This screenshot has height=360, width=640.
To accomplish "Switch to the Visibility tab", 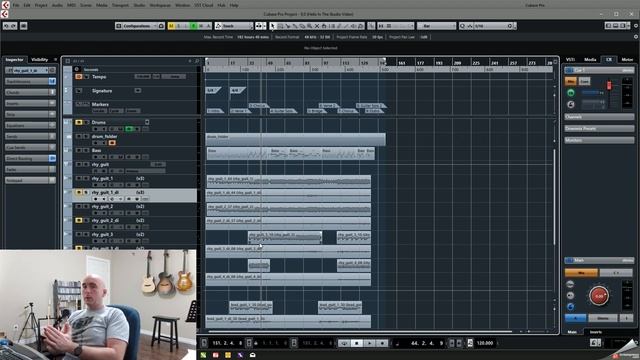I will pos(40,60).
